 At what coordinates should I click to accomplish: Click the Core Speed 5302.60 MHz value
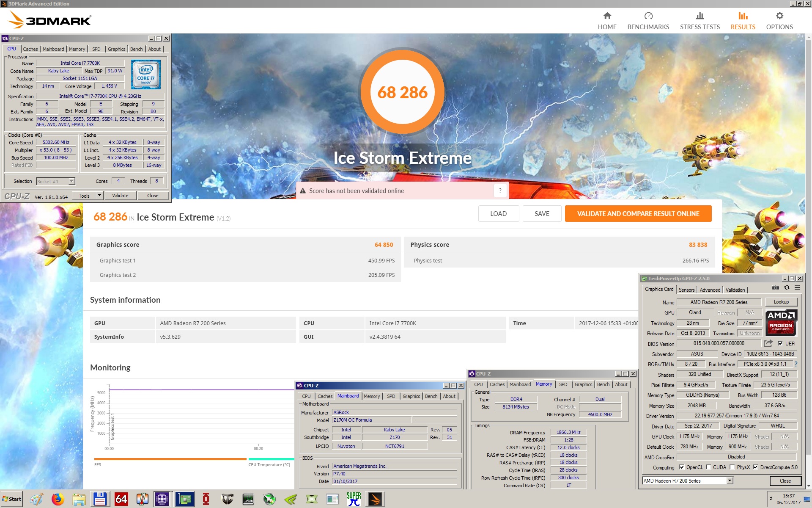(x=56, y=142)
